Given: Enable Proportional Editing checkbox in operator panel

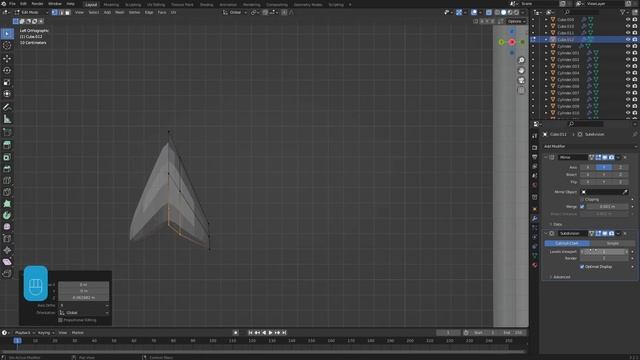Looking at the screenshot, I should (x=60, y=320).
